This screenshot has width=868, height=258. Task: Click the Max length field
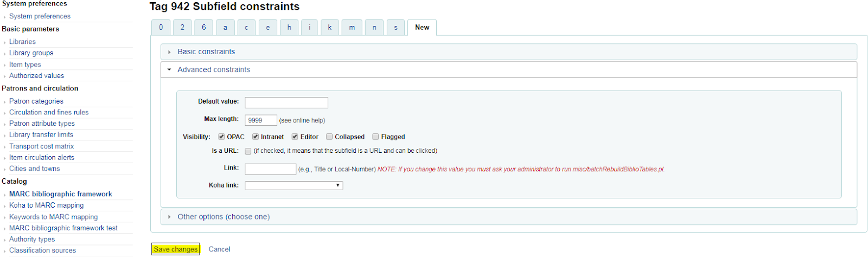[261, 120]
